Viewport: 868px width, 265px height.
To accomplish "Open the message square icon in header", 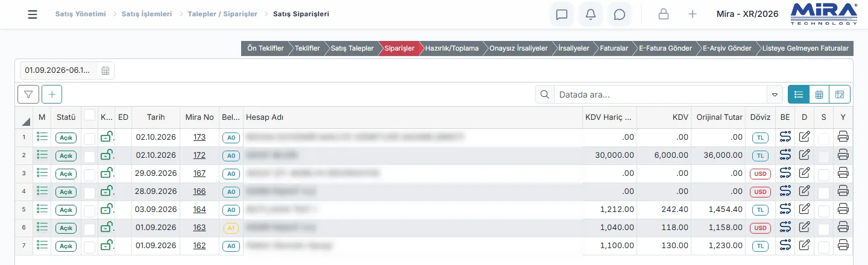I will [x=562, y=14].
